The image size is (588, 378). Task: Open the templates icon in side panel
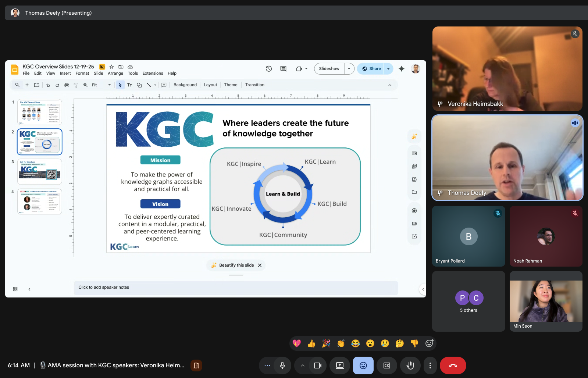pos(414,153)
